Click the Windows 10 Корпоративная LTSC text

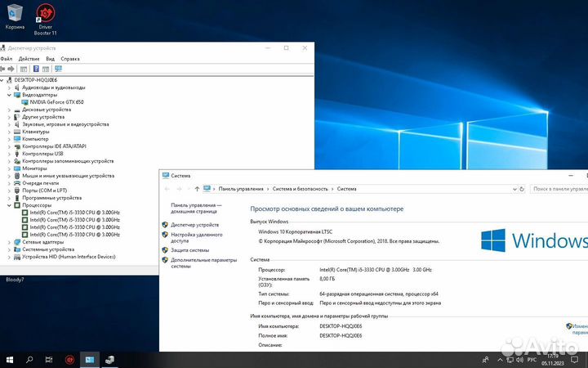point(295,232)
